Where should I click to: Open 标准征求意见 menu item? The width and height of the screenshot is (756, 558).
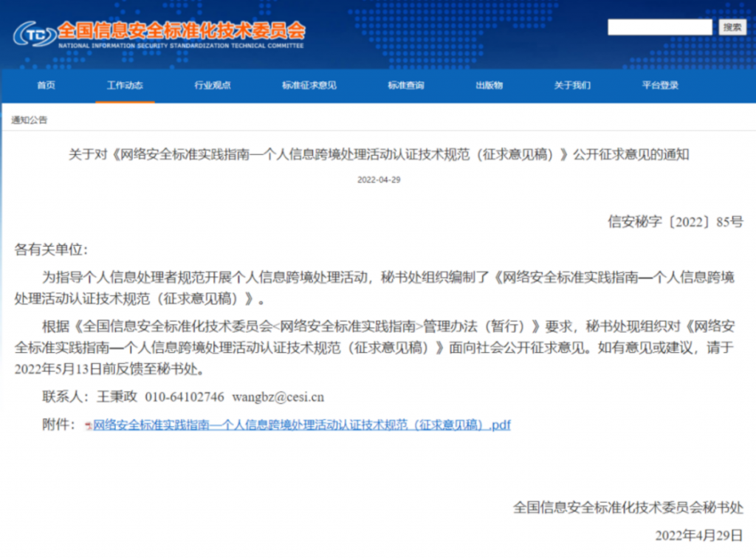click(x=309, y=86)
